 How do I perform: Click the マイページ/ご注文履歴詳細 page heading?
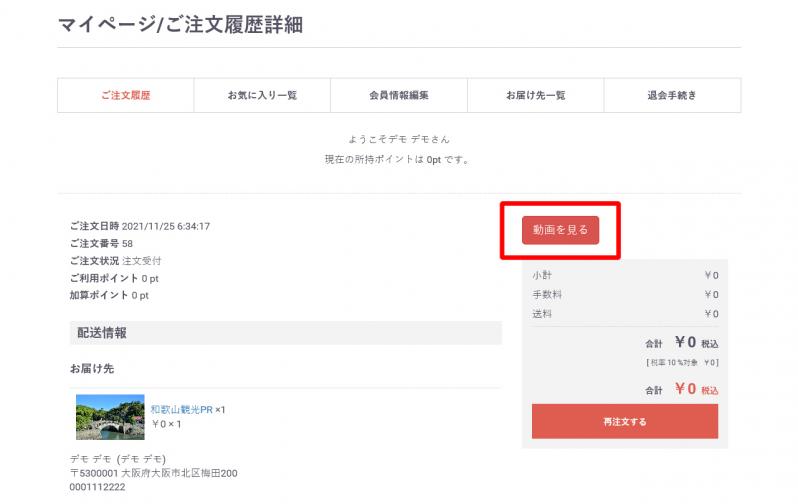tap(180, 25)
